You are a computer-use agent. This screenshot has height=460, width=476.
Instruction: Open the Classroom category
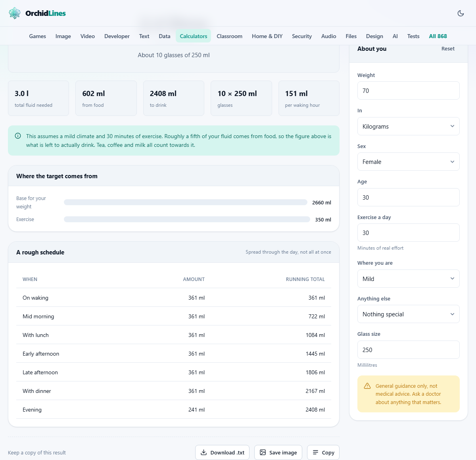pyautogui.click(x=229, y=36)
